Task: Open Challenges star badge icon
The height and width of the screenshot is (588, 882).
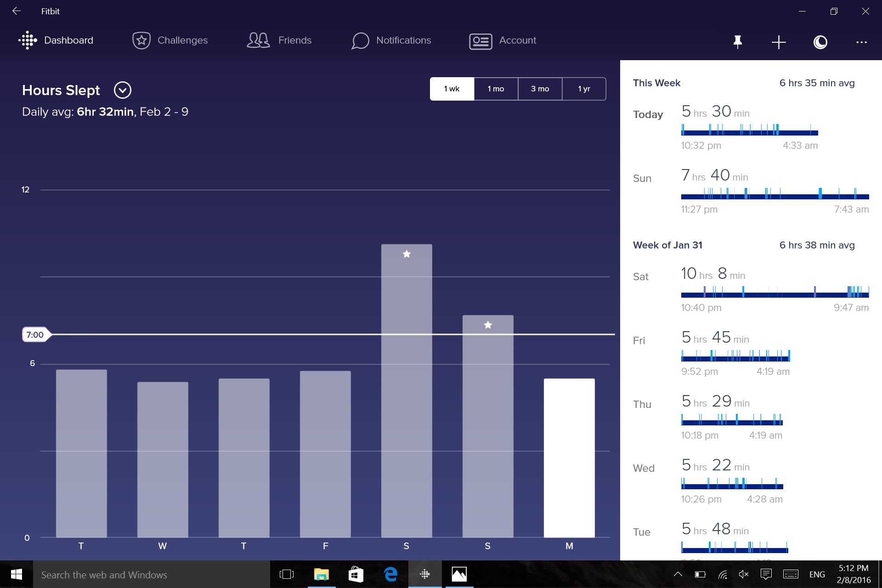Action: point(141,40)
